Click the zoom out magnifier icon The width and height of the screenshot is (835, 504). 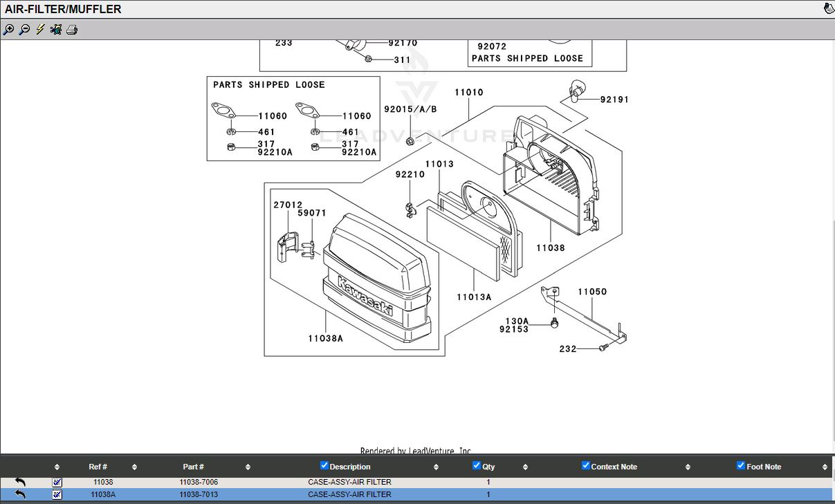coord(24,30)
